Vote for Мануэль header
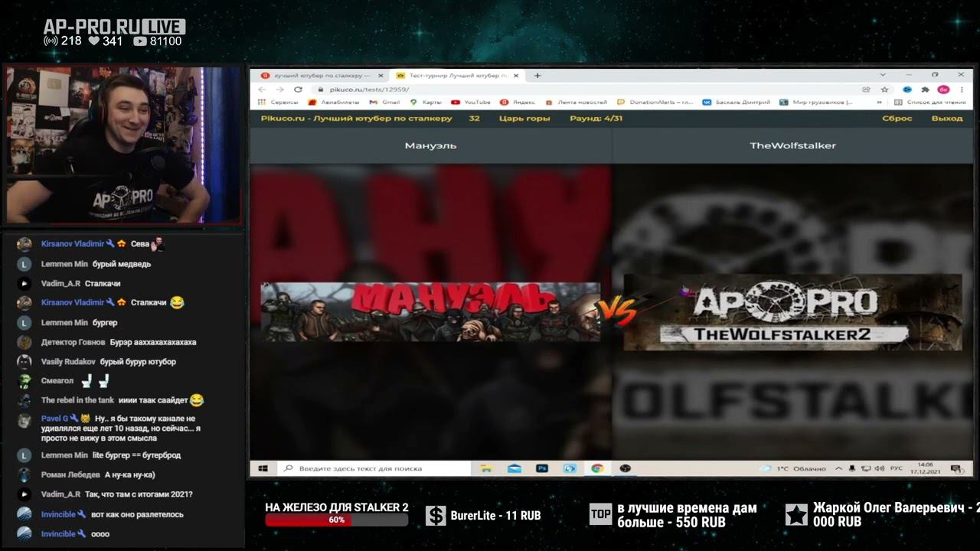The image size is (980, 551). pos(430,145)
